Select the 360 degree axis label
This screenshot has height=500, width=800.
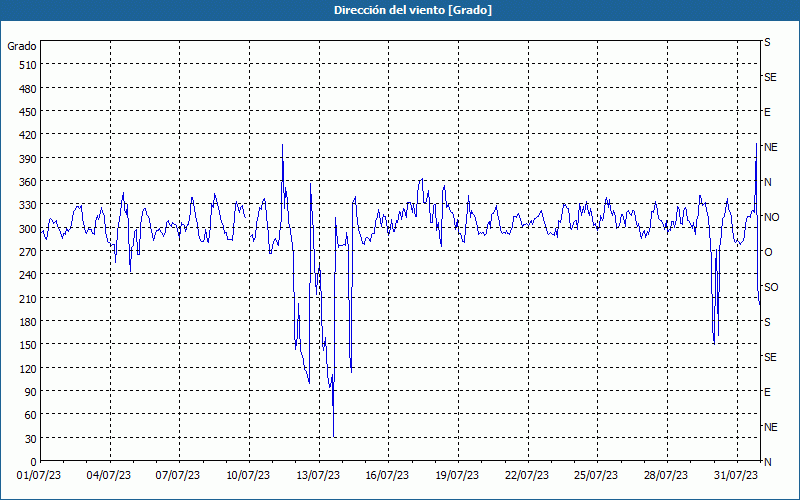[x=28, y=182]
